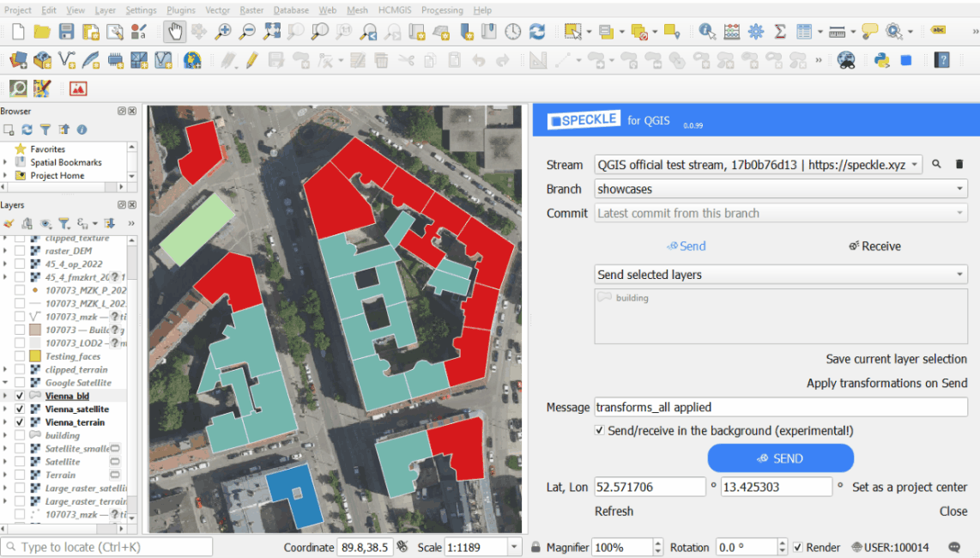Show statistical summary sigma icon
The width and height of the screenshot is (980, 558).
click(x=780, y=31)
